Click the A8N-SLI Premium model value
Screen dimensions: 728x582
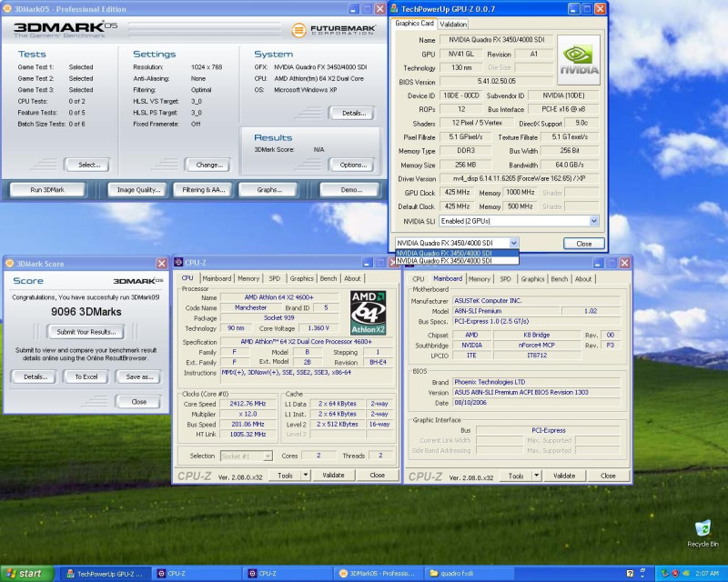coord(506,311)
